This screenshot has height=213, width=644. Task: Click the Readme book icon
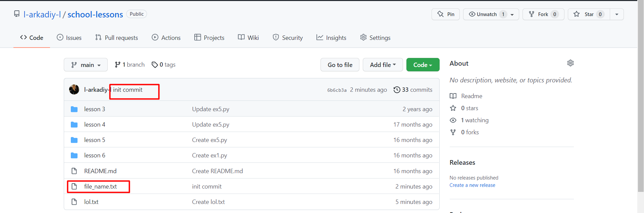(453, 96)
